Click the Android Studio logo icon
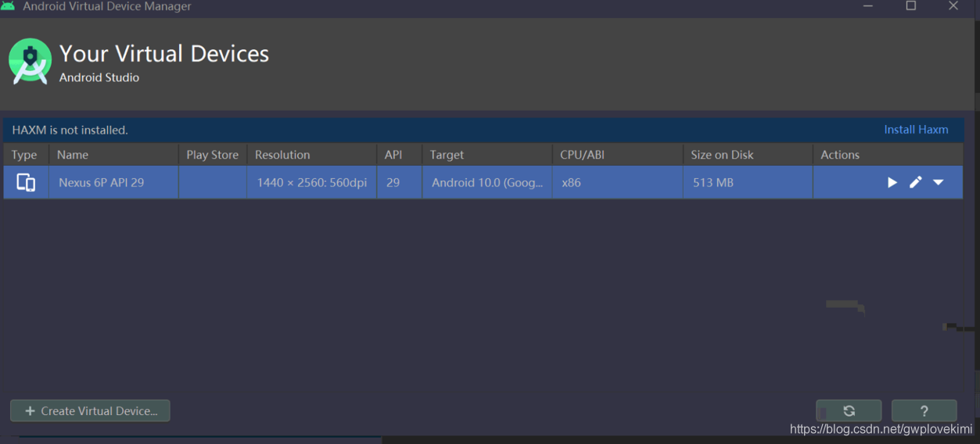The image size is (980, 444). 30,61
